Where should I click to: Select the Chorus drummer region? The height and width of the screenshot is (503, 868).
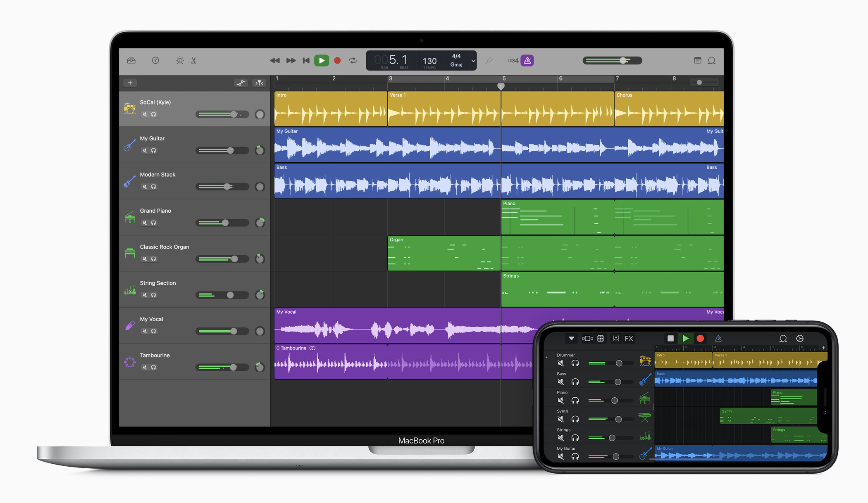(668, 109)
